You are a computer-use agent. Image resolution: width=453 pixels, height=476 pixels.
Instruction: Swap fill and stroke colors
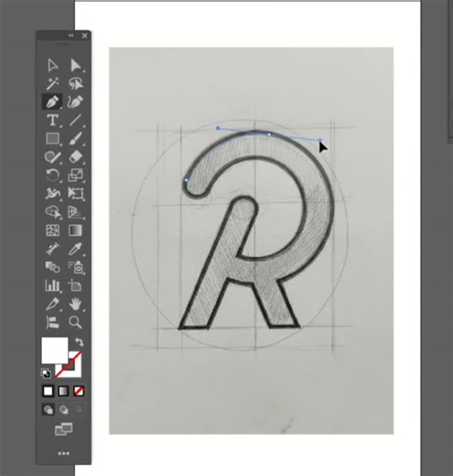pyautogui.click(x=79, y=342)
